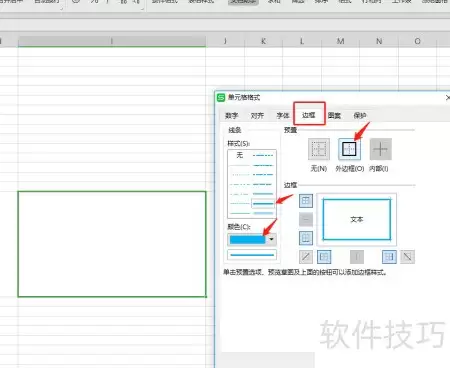Choose the 内部(I) inside preset
Image resolution: width=450 pixels, height=368 pixels.
(x=381, y=149)
